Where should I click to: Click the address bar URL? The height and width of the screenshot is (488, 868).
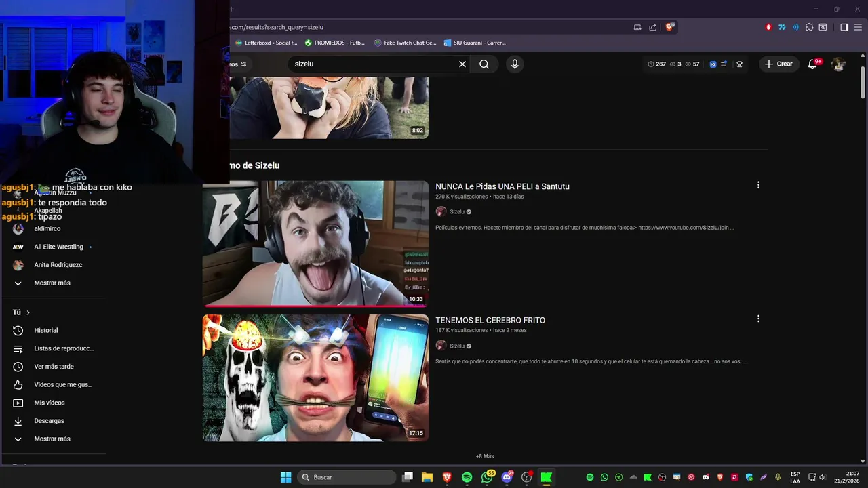coord(277,27)
